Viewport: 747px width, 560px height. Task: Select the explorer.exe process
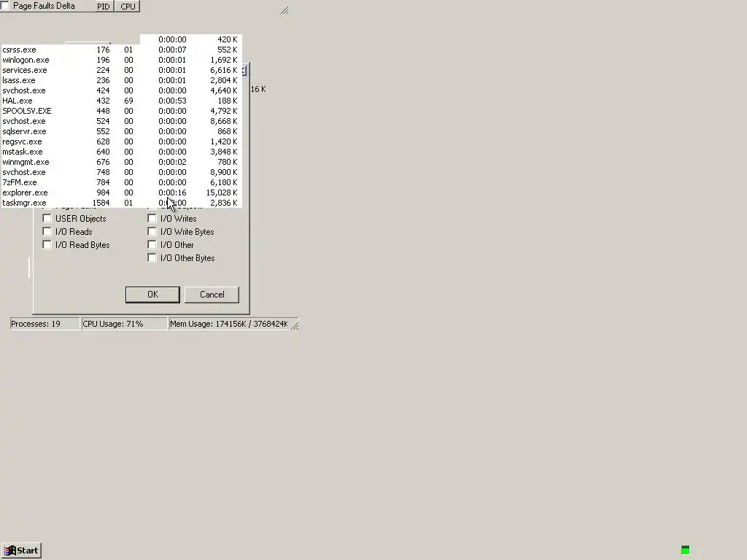coord(122,192)
